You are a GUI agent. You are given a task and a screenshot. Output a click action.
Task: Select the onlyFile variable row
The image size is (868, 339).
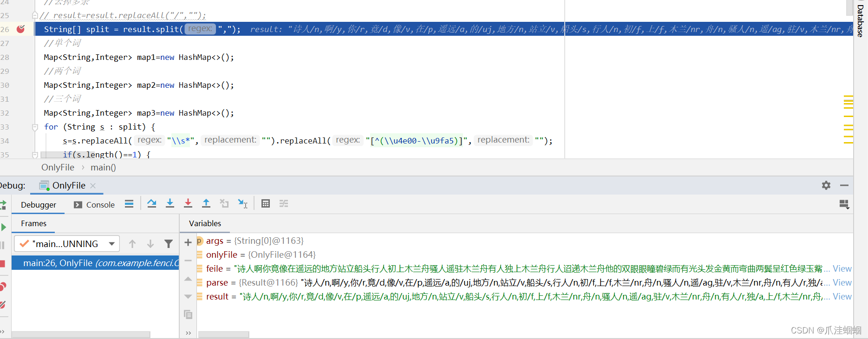(524, 254)
